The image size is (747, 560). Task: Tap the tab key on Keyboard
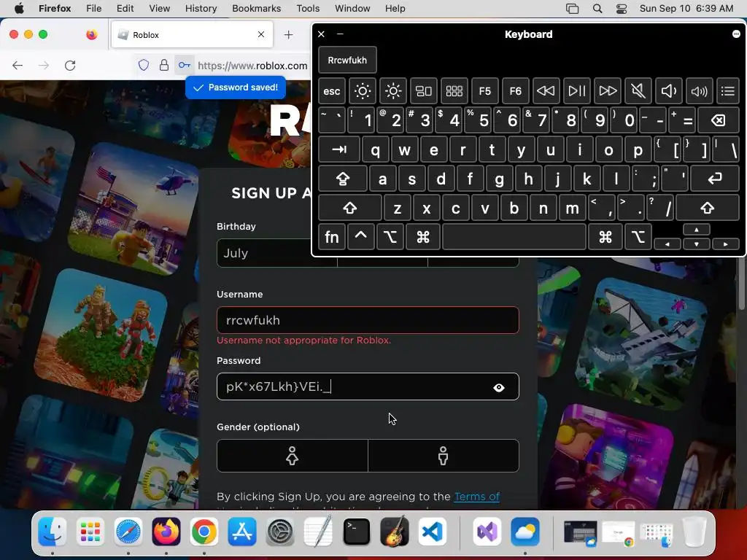tap(339, 149)
